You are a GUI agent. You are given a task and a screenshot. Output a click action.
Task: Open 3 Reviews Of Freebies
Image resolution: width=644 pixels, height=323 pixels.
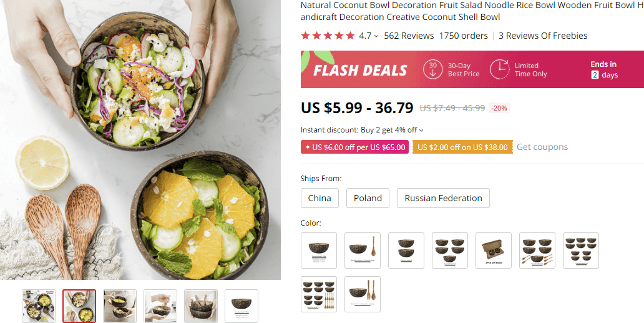[543, 36]
